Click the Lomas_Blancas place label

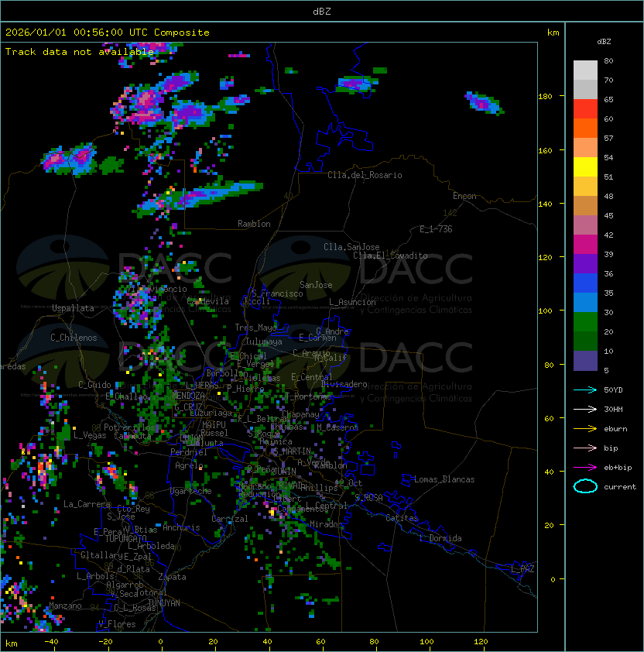coord(444,479)
